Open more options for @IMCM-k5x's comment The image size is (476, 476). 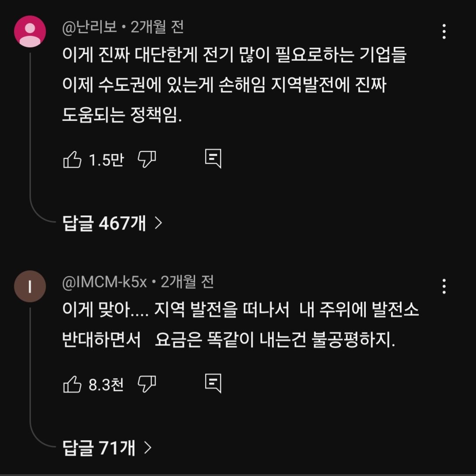point(444,286)
